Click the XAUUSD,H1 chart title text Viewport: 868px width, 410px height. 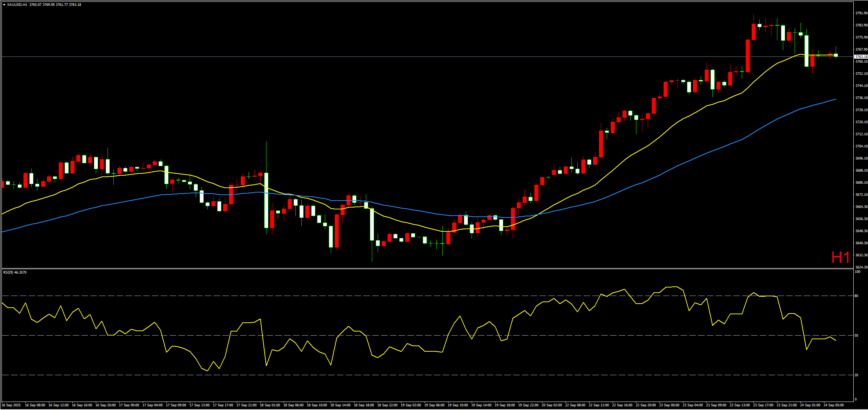pos(17,5)
